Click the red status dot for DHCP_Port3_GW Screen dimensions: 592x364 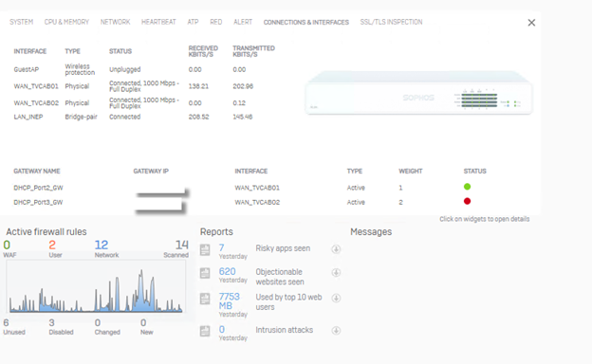pyautogui.click(x=467, y=201)
